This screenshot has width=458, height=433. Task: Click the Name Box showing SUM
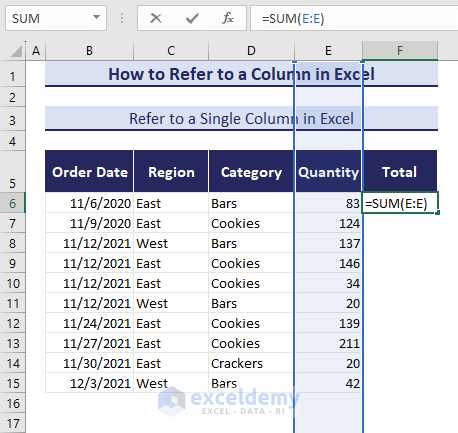pos(56,18)
